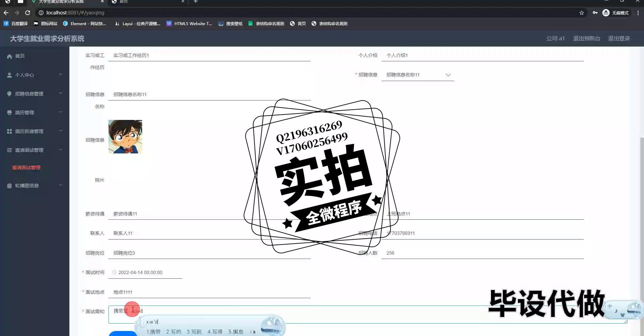This screenshot has height=336, width=644.
Task: Choose IME candidate 4.写得
Action: (x=215, y=332)
